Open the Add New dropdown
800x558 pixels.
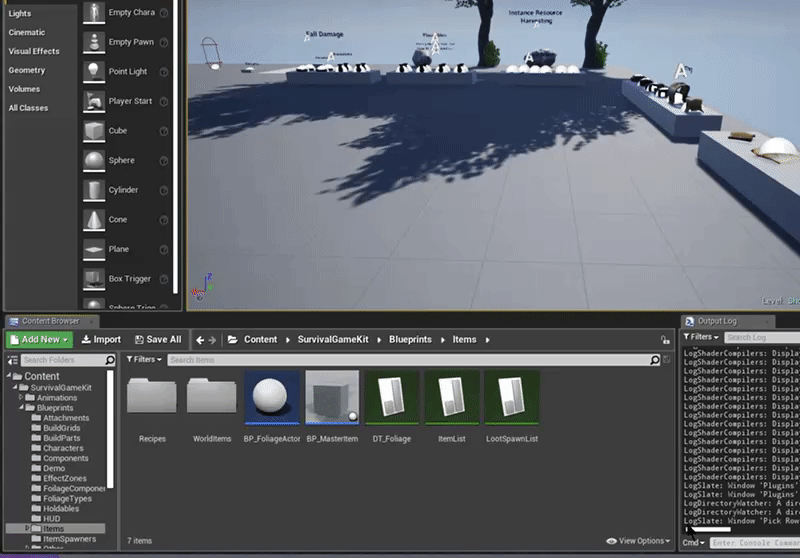[x=40, y=340]
